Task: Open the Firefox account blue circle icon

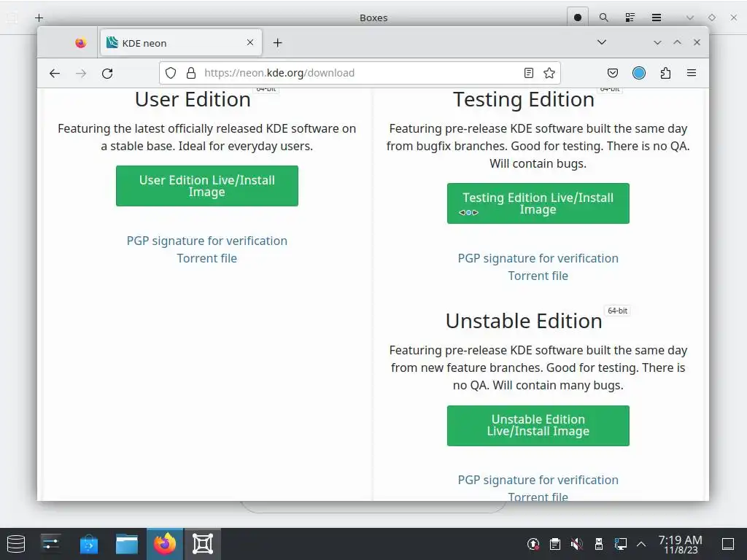Action: tap(639, 73)
